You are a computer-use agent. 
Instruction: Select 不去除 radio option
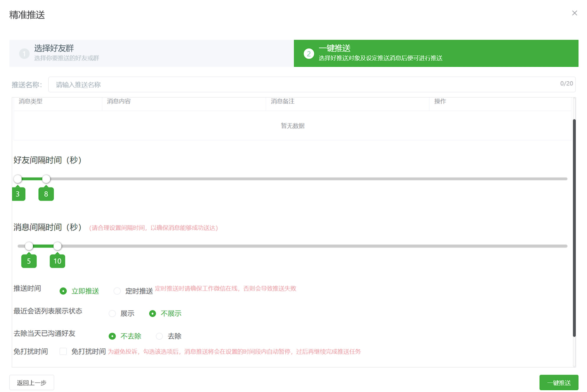click(x=112, y=336)
